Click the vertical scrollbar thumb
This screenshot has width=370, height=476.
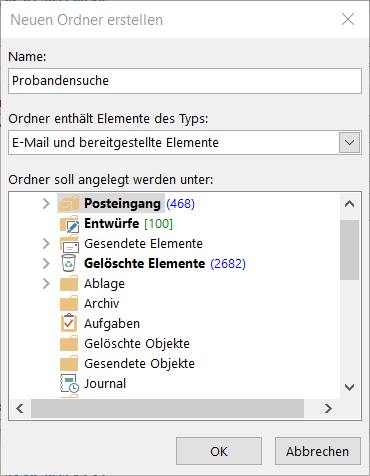click(349, 250)
